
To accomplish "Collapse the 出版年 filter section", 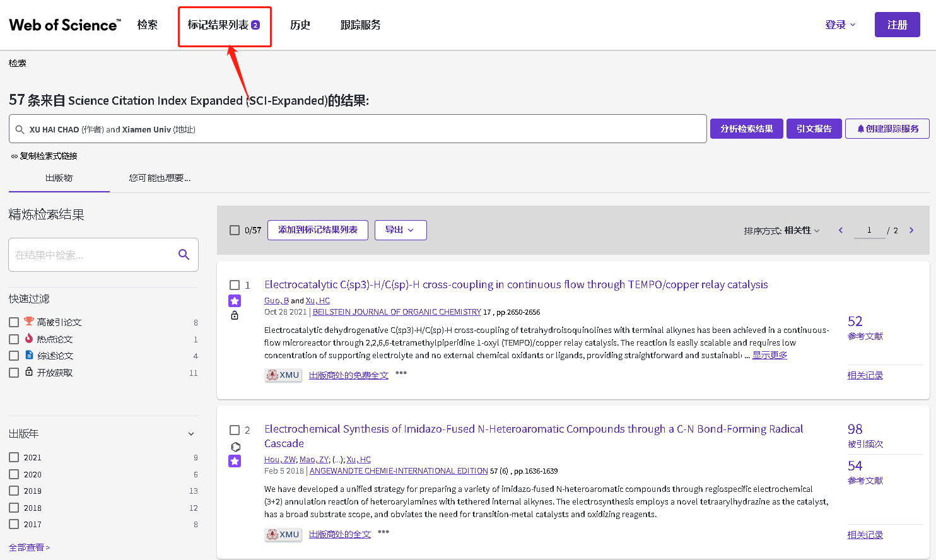I will 191,434.
